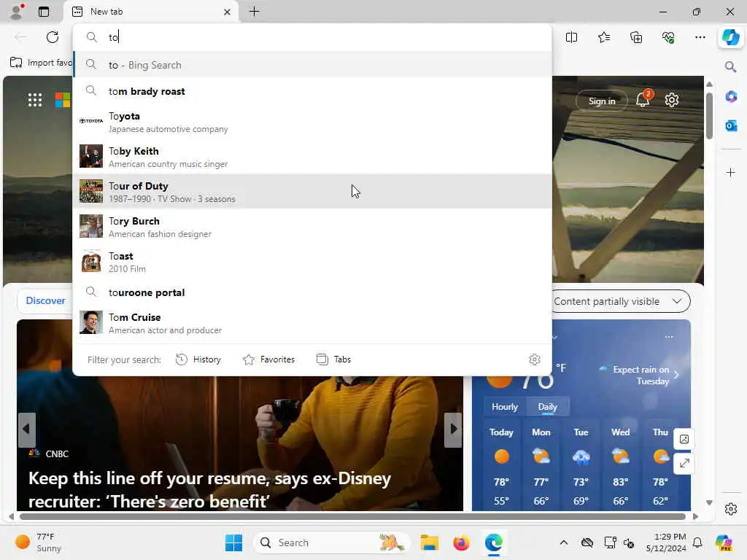The height and width of the screenshot is (560, 747).
Task: Open Microsoft 365 sidebar icon
Action: pyautogui.click(x=731, y=97)
